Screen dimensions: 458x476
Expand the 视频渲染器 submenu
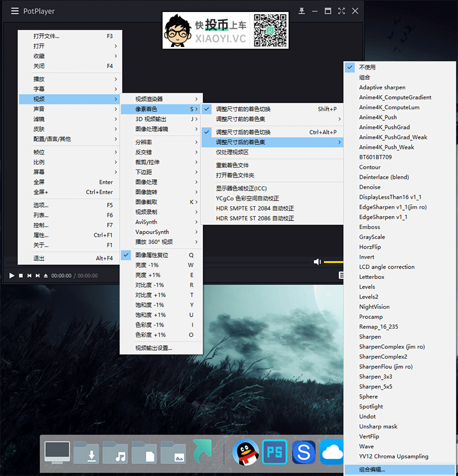[149, 99]
